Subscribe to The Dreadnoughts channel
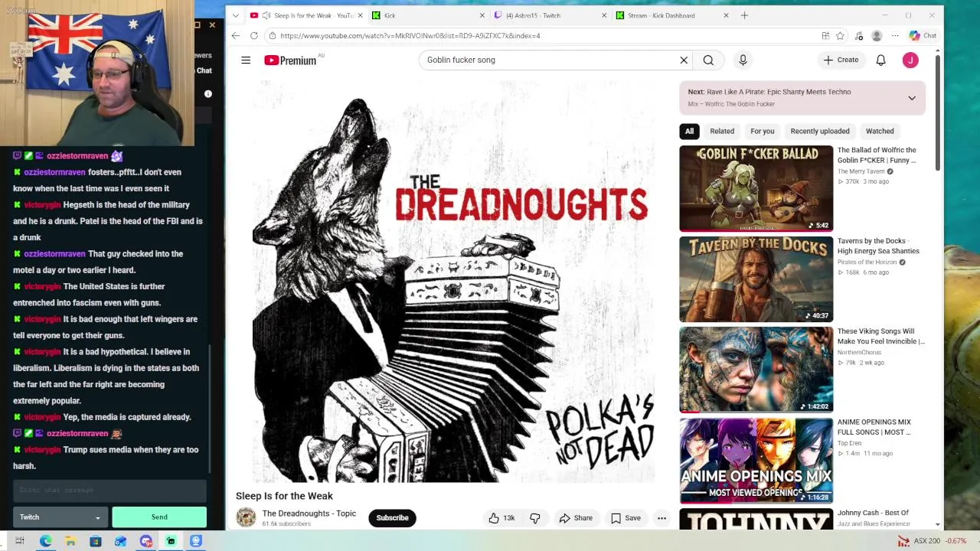 click(x=392, y=518)
